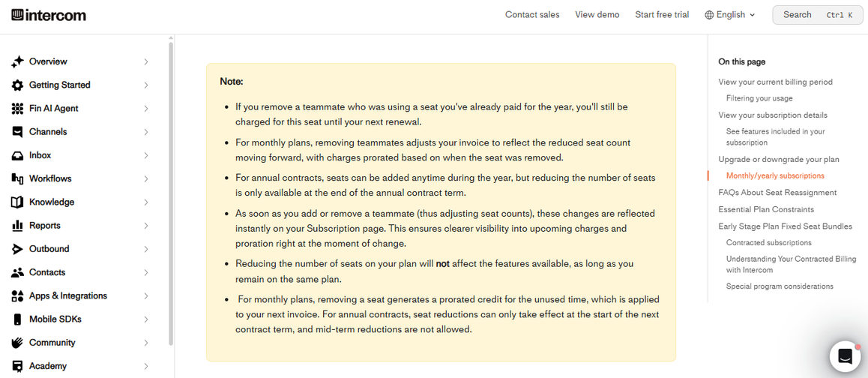
Task: Jump to View your current billing period
Action: click(775, 82)
